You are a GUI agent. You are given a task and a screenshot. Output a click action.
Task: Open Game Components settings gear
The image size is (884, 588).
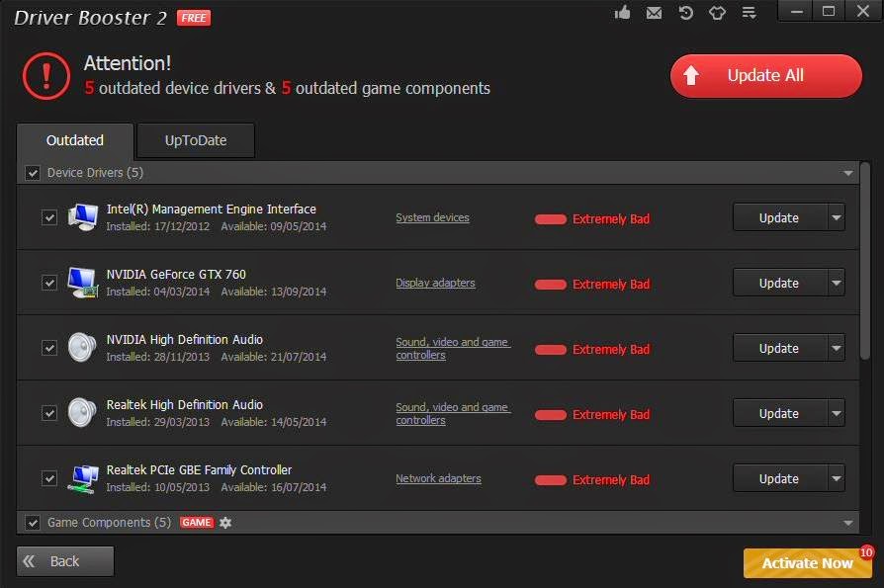(x=225, y=523)
